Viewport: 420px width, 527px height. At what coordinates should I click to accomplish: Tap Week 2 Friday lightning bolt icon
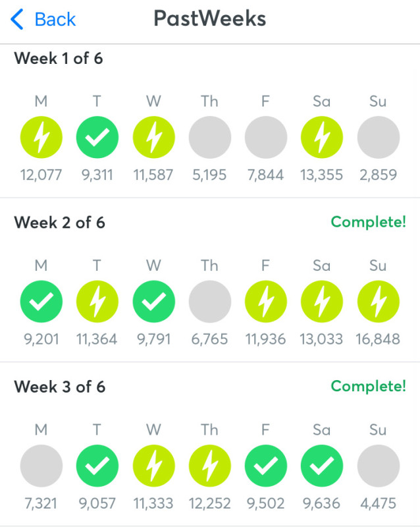click(266, 302)
